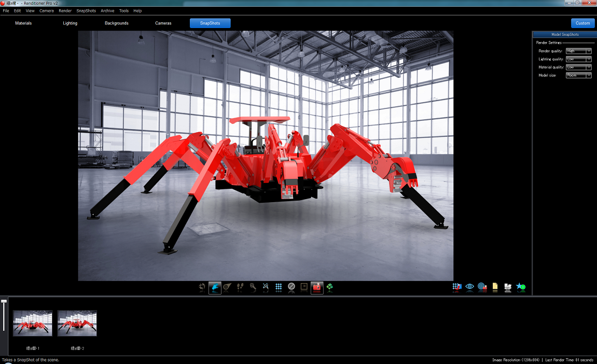Click the Custom button

[x=582, y=23]
